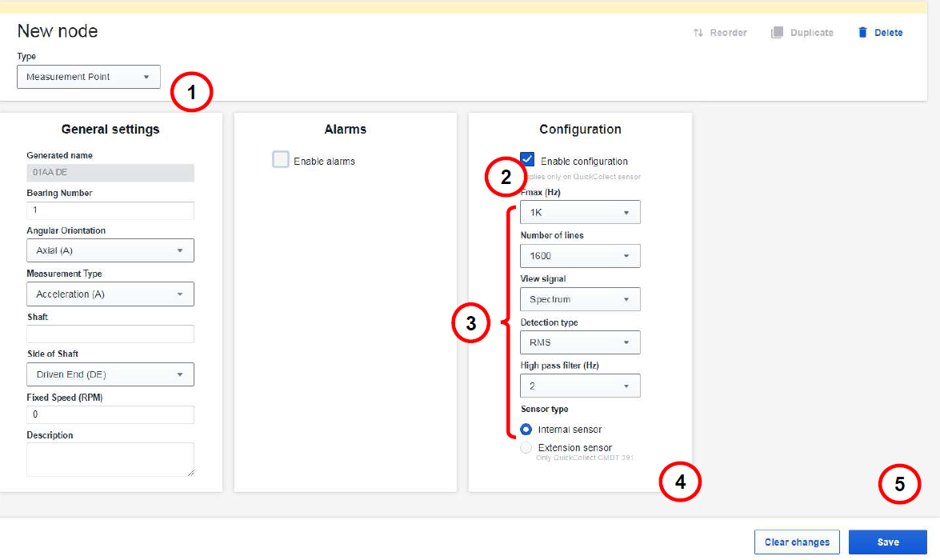Select the Internal sensor radio button
The width and height of the screenshot is (940, 560).
[526, 430]
